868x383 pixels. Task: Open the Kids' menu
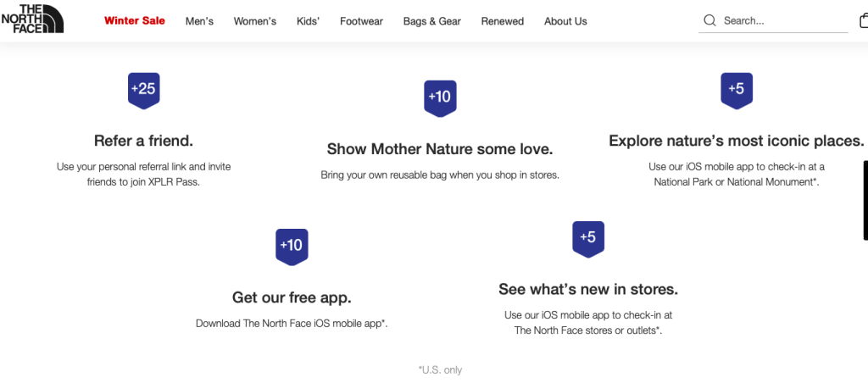[308, 21]
